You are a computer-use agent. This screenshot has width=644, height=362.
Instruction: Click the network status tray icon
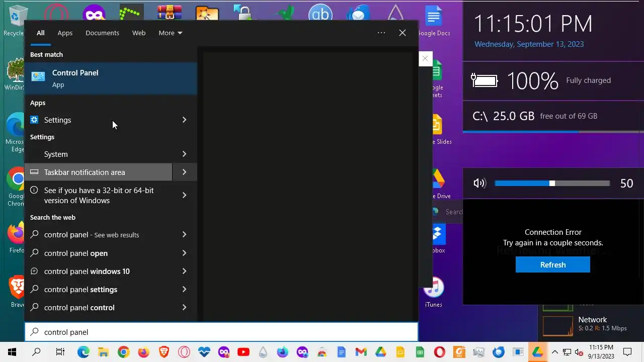(x=567, y=352)
